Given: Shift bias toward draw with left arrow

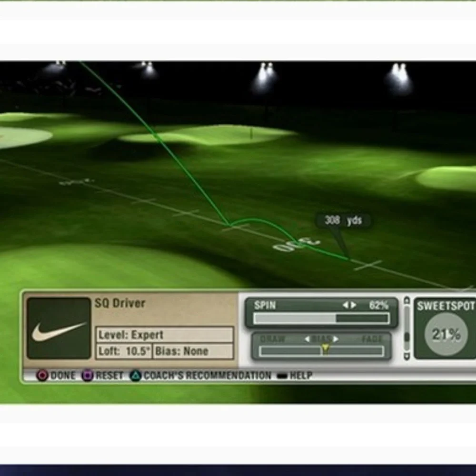Looking at the screenshot, I should point(307,339).
